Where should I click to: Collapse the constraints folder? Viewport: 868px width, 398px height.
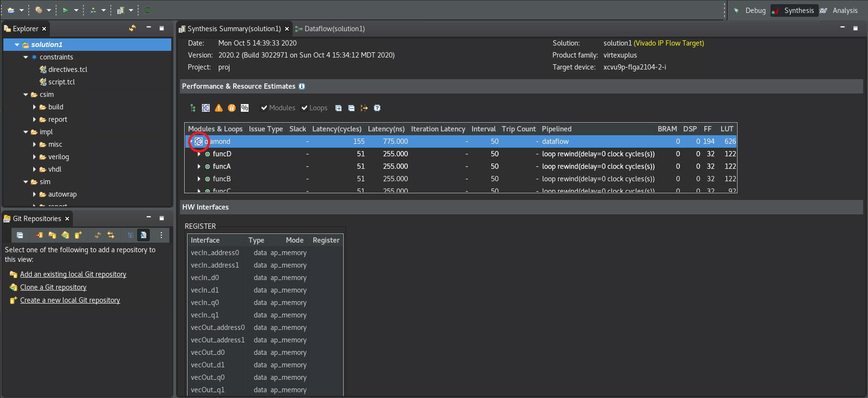26,57
